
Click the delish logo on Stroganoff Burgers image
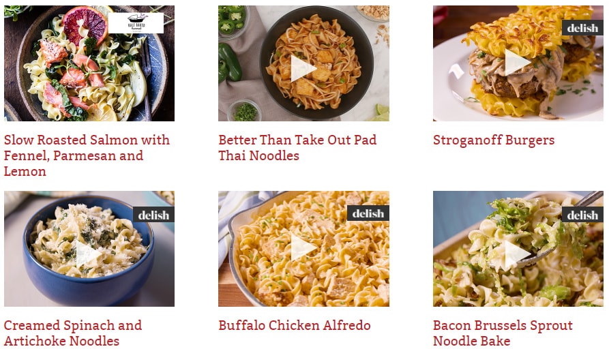tap(582, 28)
